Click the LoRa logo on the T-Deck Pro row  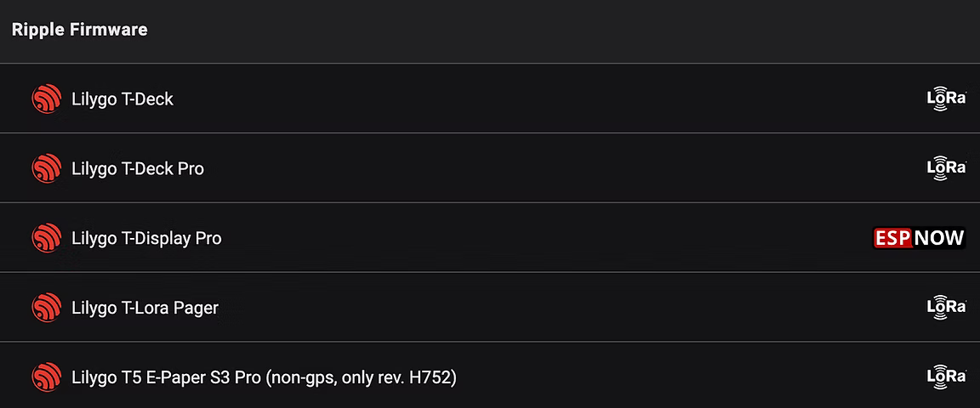[946, 168]
